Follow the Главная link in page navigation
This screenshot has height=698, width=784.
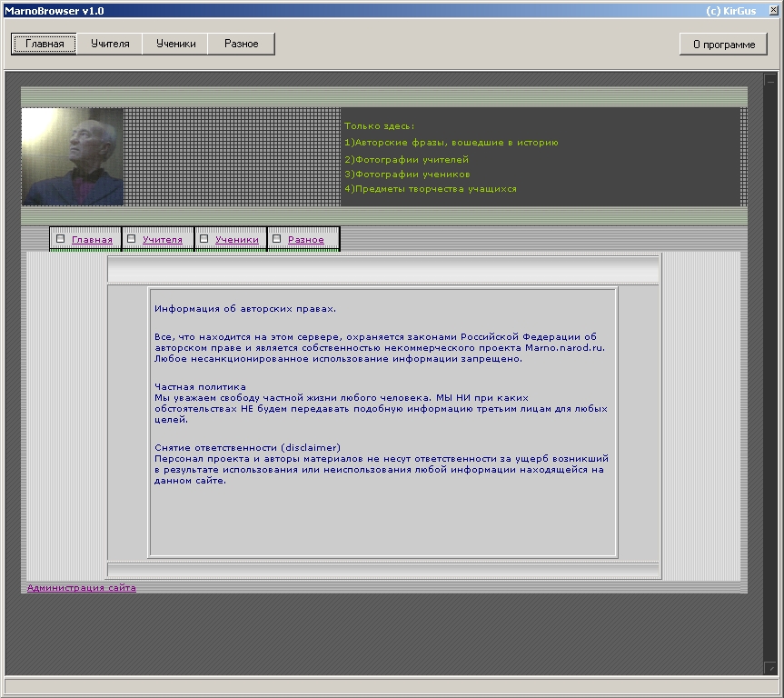[92, 240]
